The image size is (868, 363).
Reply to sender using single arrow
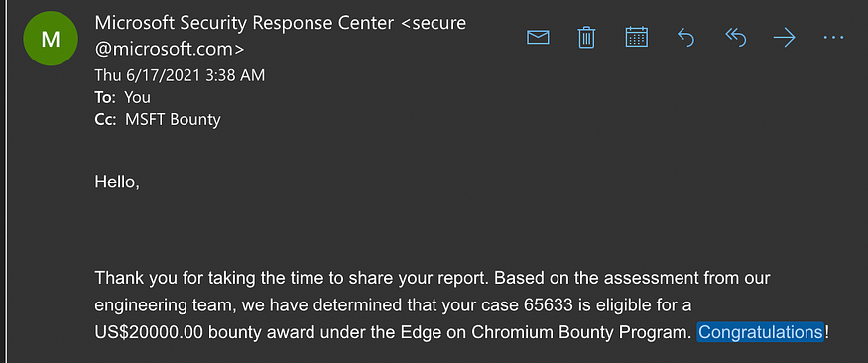point(685,38)
